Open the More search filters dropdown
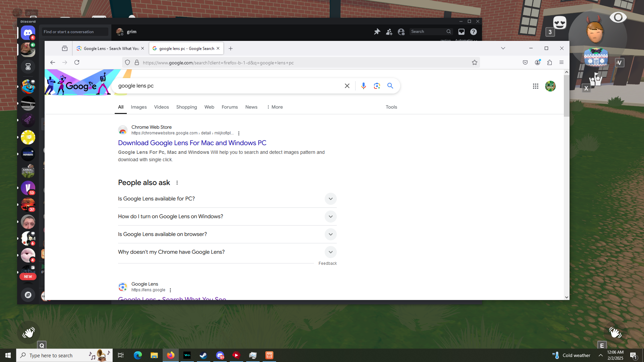644x362 pixels. (x=275, y=107)
